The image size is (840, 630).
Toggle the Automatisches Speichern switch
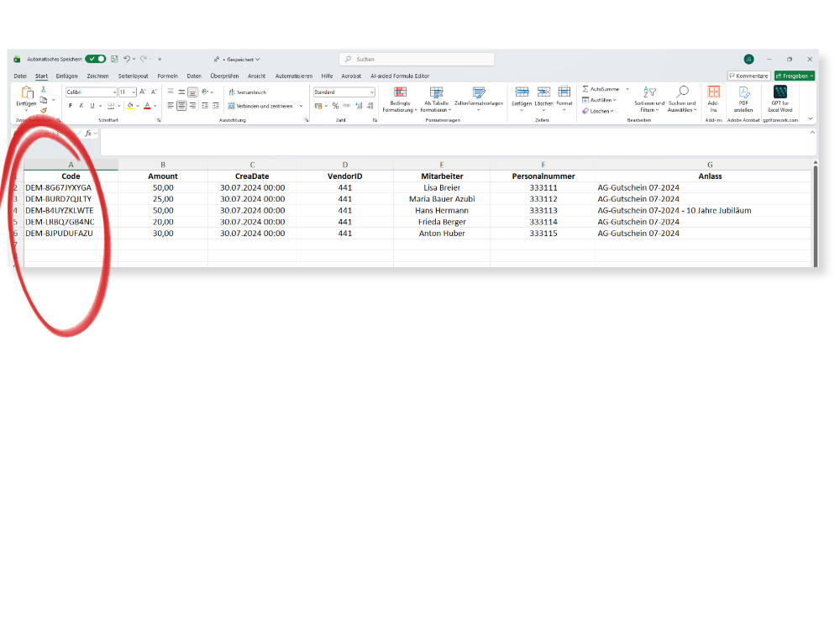tap(95, 60)
